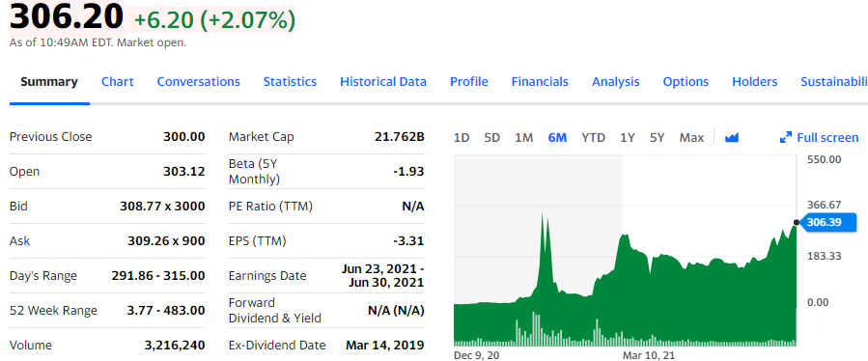Select the 1D chart range
Viewport: 868px width, 361px height.
[462, 137]
